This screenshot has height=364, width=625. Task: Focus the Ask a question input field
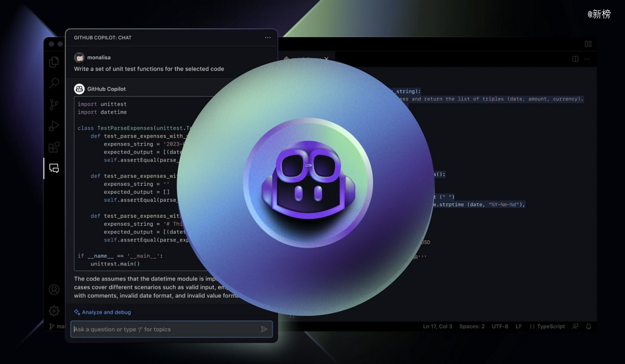coord(171,329)
